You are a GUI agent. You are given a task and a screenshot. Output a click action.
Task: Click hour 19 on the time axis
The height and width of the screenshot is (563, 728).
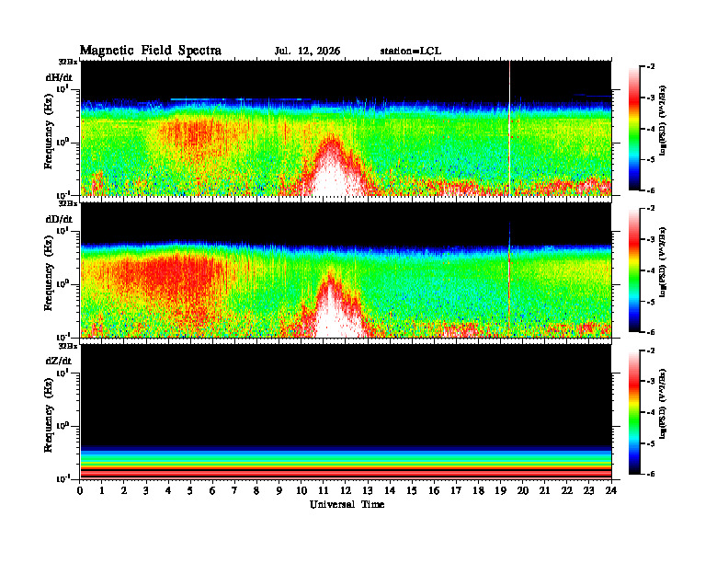click(500, 490)
